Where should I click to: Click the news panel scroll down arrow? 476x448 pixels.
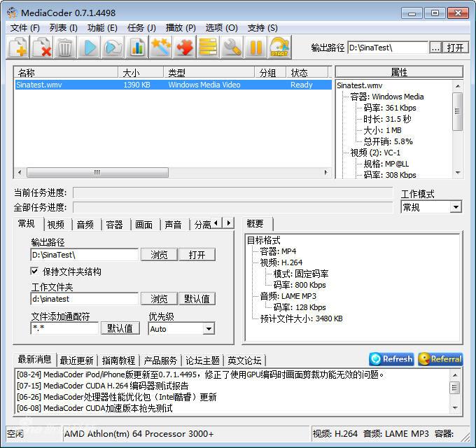[455, 407]
